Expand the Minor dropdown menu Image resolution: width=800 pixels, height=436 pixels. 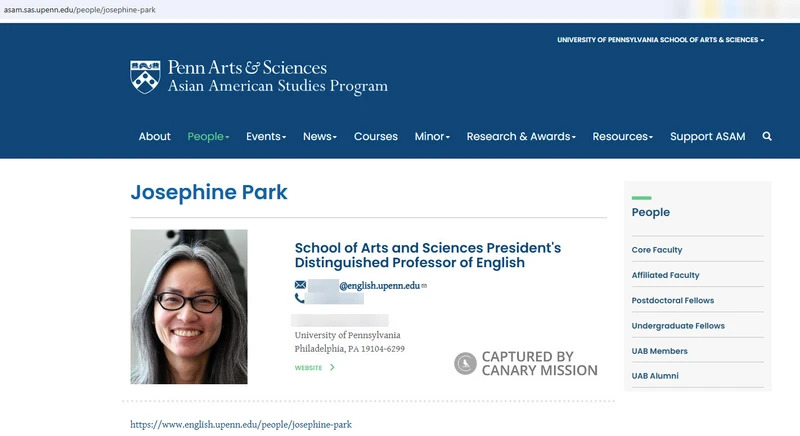pos(432,136)
